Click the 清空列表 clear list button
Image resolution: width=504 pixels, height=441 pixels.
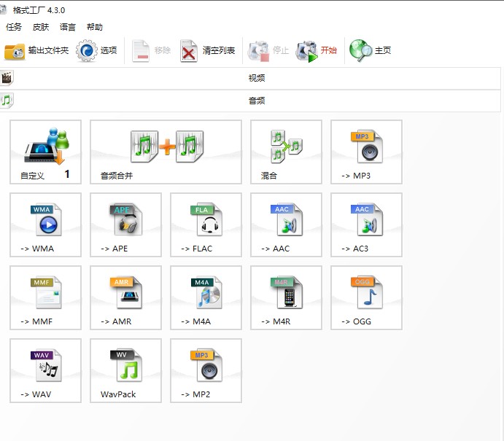click(x=209, y=50)
